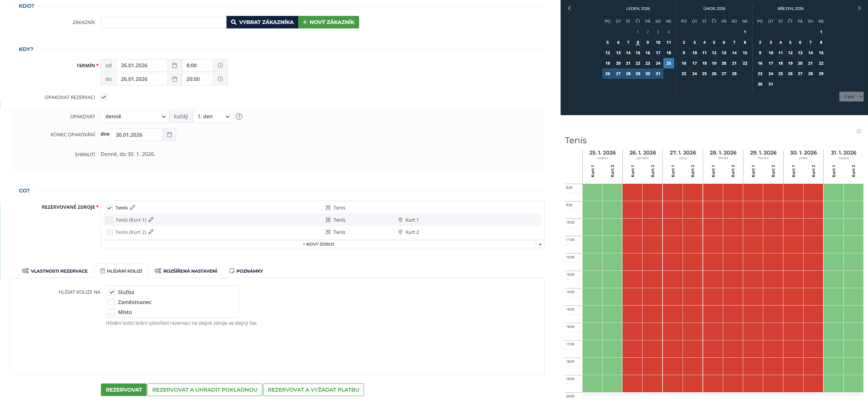Enable collision watching on Zaměstnanec

[x=112, y=302]
